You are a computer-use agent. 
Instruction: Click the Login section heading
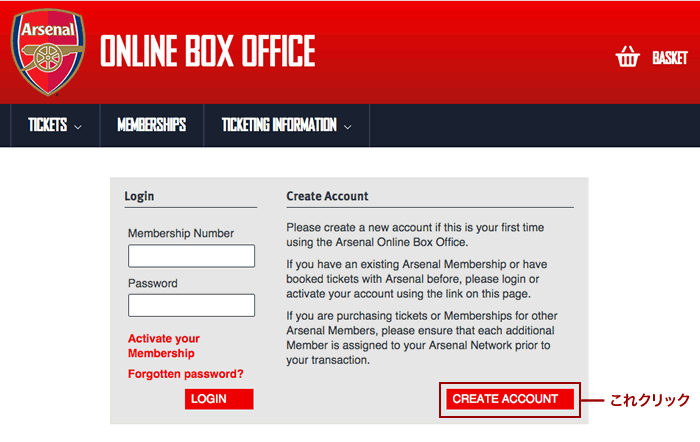tap(139, 196)
